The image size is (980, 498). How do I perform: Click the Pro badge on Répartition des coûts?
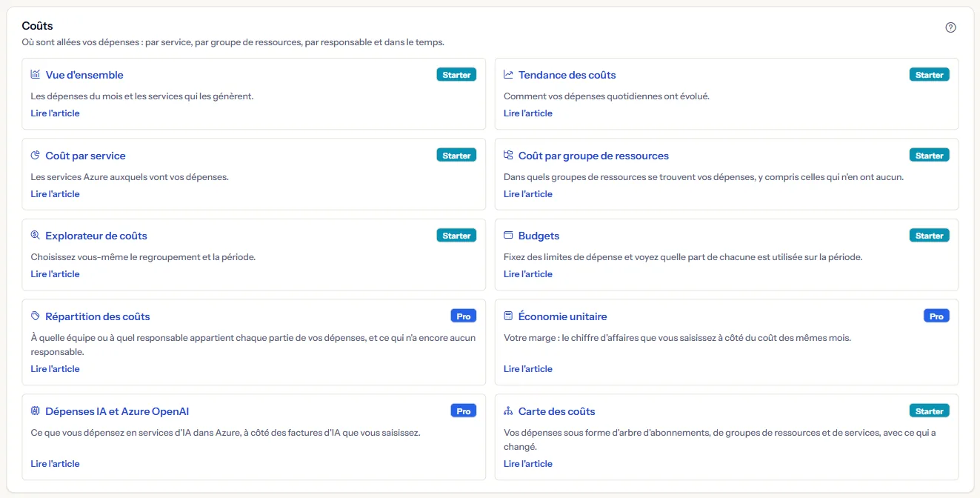click(x=464, y=316)
